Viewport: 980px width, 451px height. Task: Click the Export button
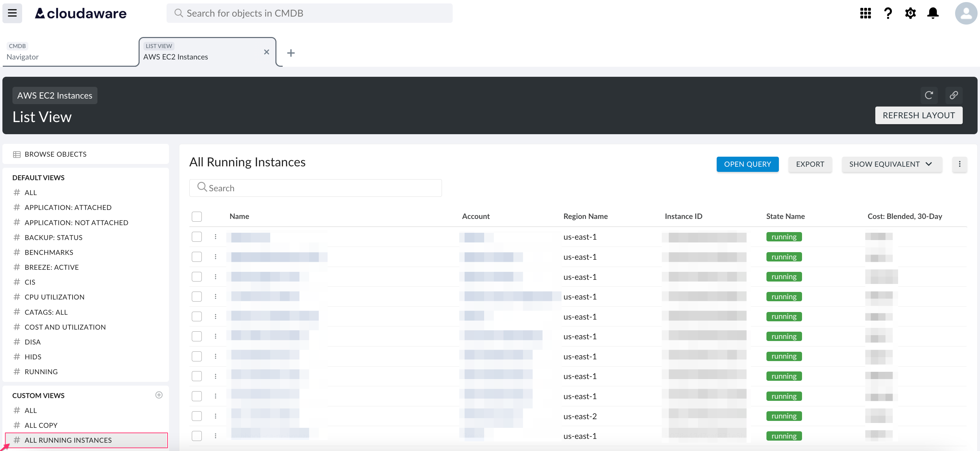click(x=810, y=164)
